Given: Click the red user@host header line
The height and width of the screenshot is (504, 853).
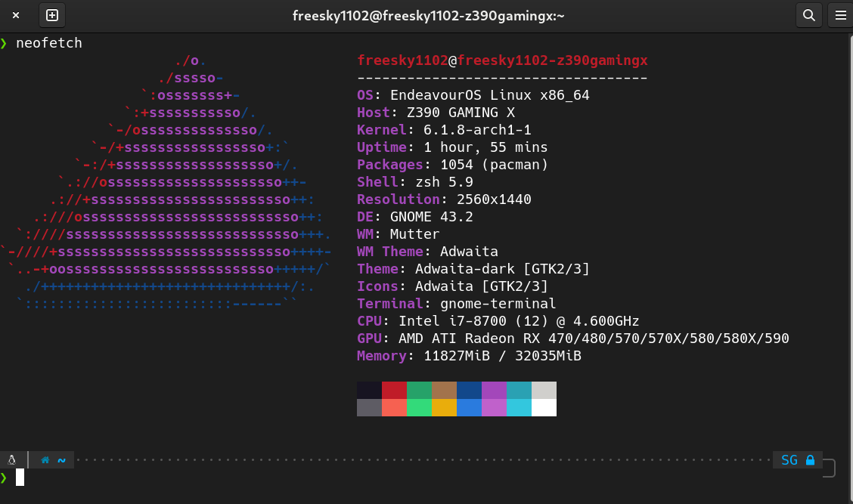Looking at the screenshot, I should click(x=502, y=60).
